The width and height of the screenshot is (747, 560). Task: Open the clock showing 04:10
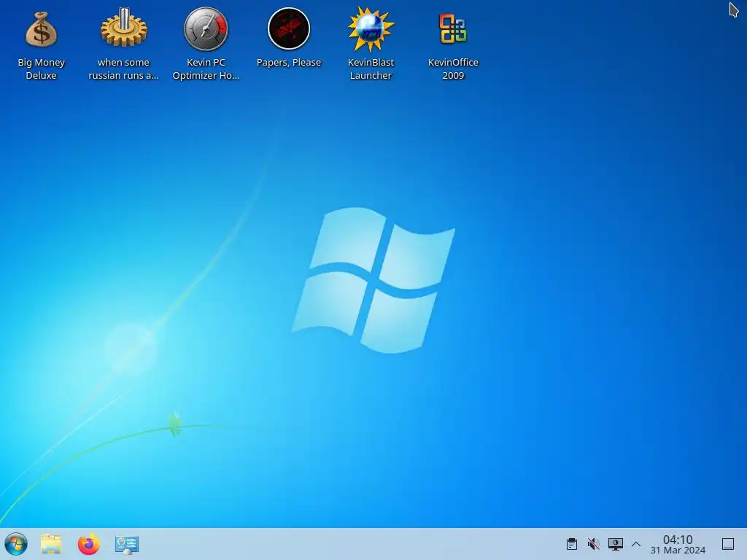(x=678, y=544)
